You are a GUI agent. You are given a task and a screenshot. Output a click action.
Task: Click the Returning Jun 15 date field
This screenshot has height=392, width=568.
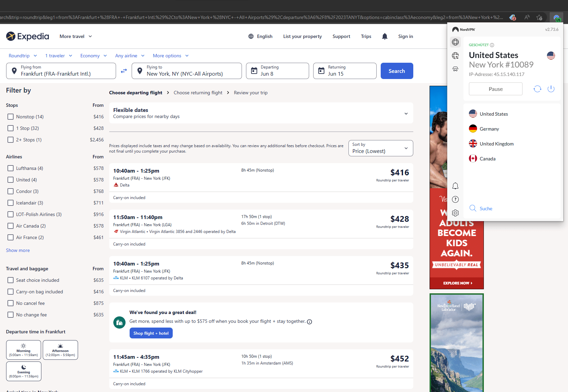tap(345, 71)
